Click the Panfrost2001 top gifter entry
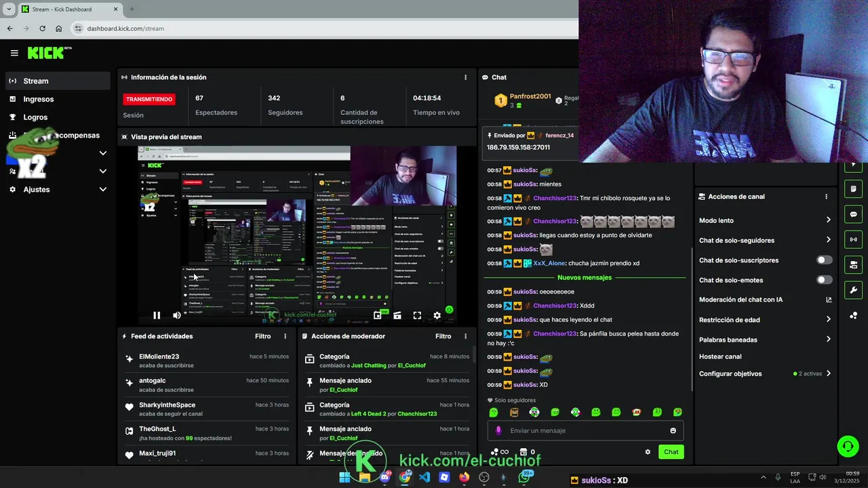868x488 pixels. pyautogui.click(x=522, y=101)
